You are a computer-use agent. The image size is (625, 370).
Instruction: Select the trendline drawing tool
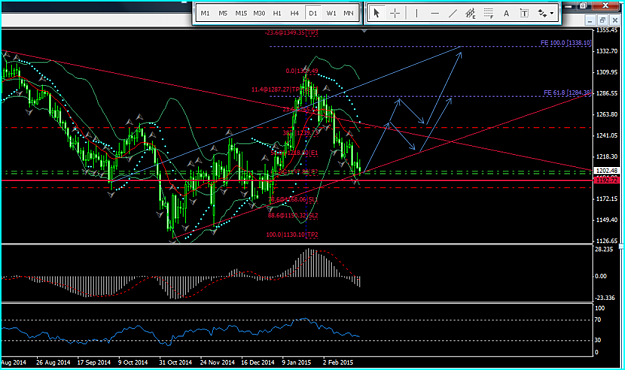tap(453, 13)
